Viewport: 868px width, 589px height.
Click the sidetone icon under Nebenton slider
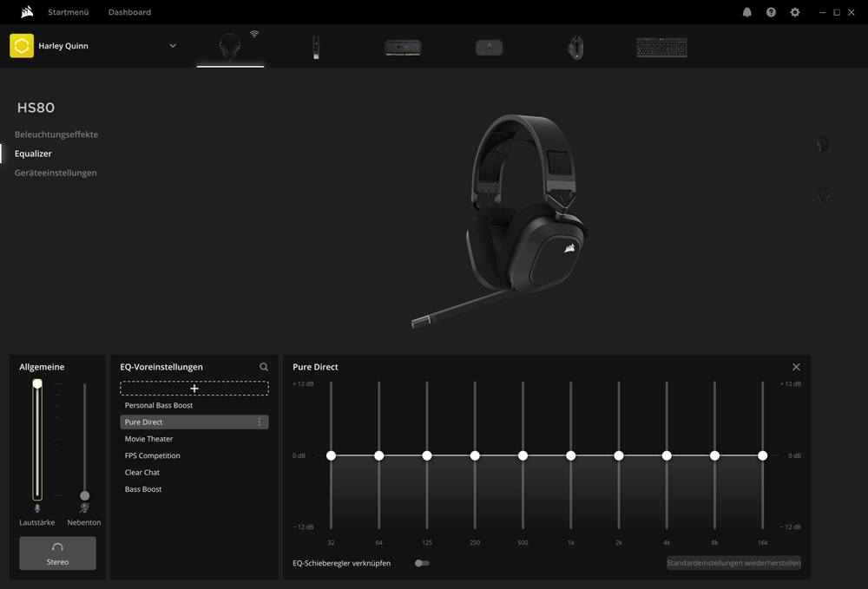[84, 507]
